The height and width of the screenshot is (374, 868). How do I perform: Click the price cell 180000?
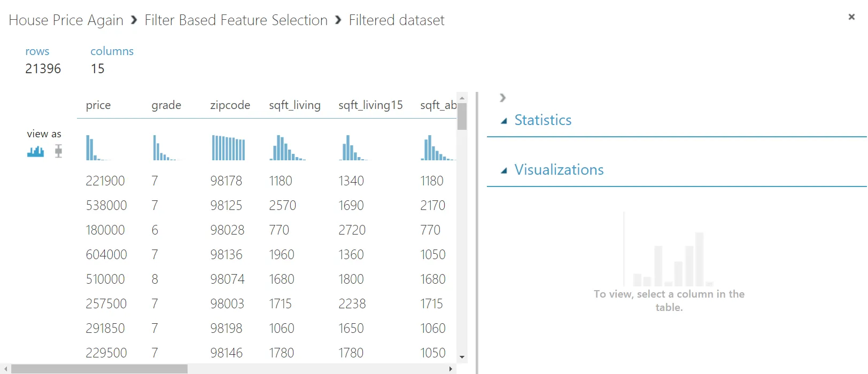click(105, 230)
